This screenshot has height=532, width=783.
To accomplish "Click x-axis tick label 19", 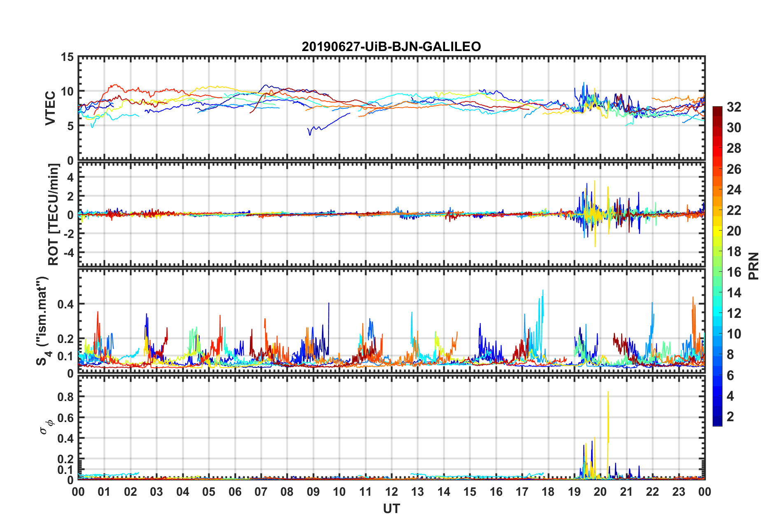I will (574, 492).
